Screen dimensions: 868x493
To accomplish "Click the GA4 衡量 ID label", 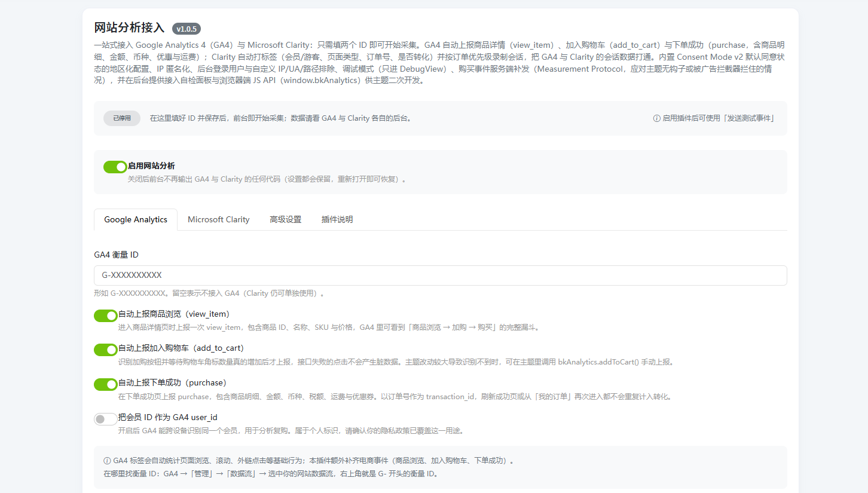I will [x=116, y=255].
